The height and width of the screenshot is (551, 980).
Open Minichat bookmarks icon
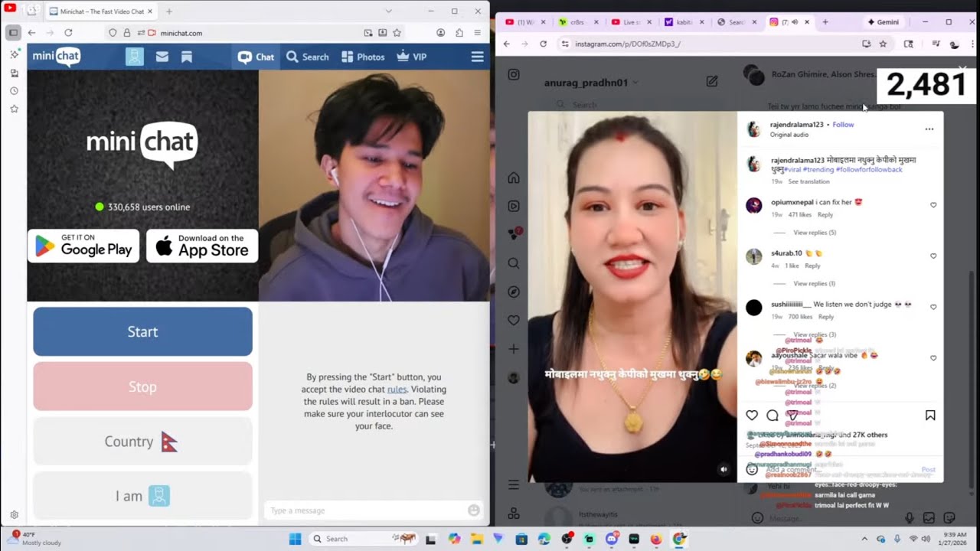point(186,57)
